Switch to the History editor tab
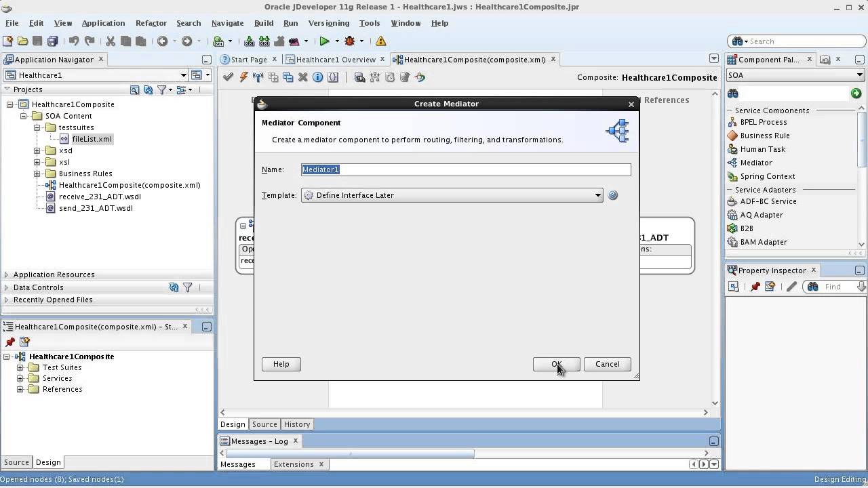 [297, 424]
